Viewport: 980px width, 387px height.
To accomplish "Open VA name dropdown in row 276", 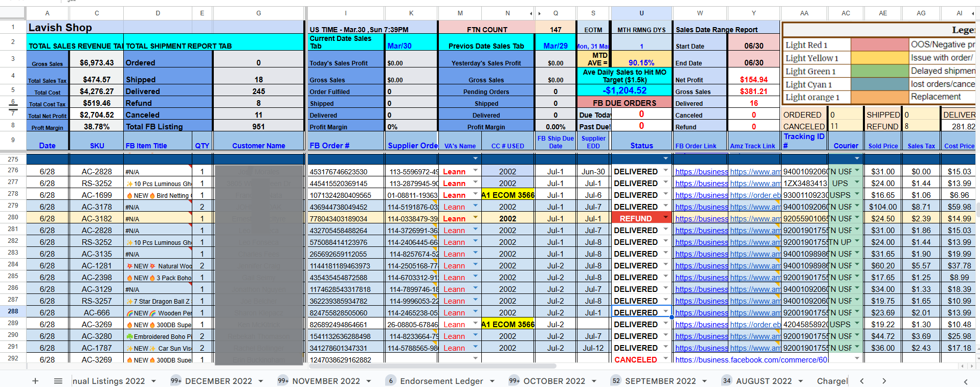I will (x=475, y=171).
